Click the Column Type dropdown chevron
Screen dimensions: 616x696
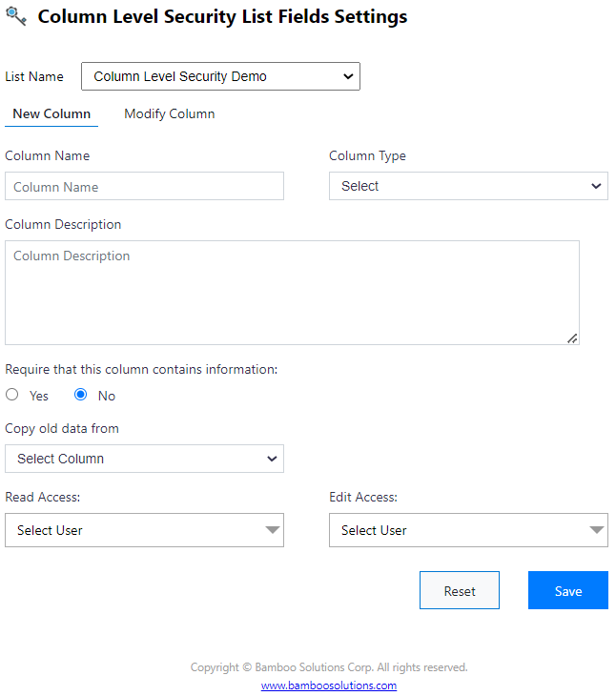pos(596,186)
